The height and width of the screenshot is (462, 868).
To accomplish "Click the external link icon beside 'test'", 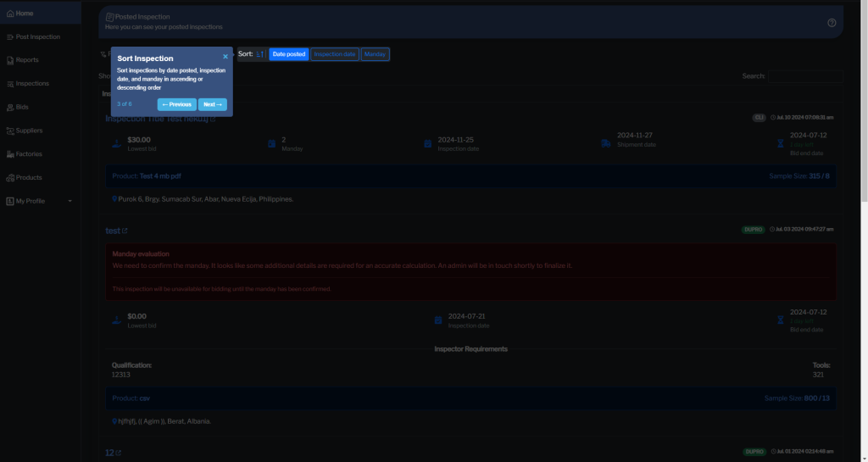I will tap(125, 231).
